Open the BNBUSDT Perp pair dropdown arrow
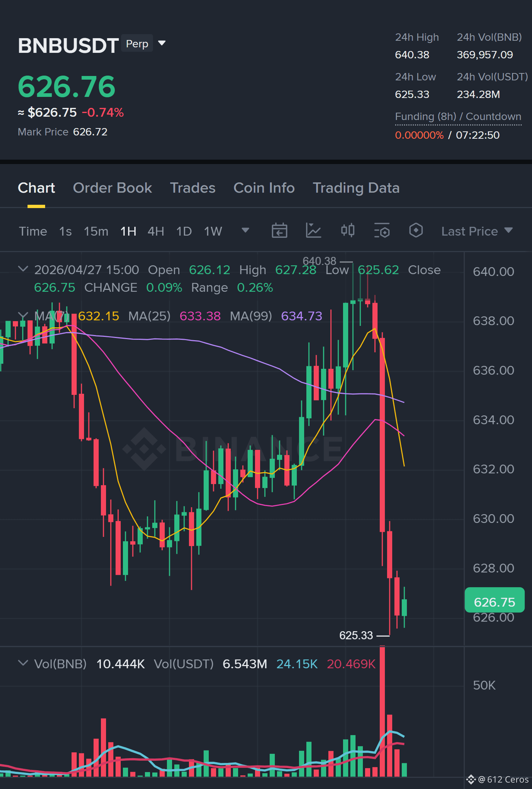 tap(161, 43)
